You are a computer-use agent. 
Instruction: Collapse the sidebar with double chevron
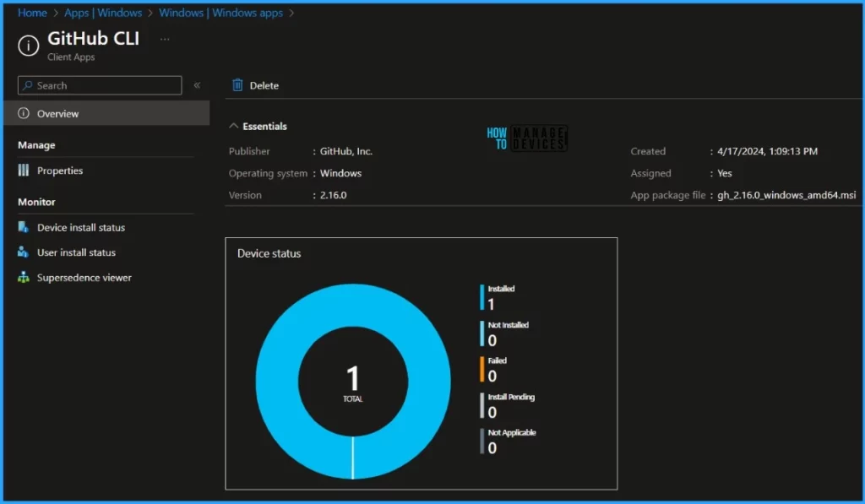point(197,85)
